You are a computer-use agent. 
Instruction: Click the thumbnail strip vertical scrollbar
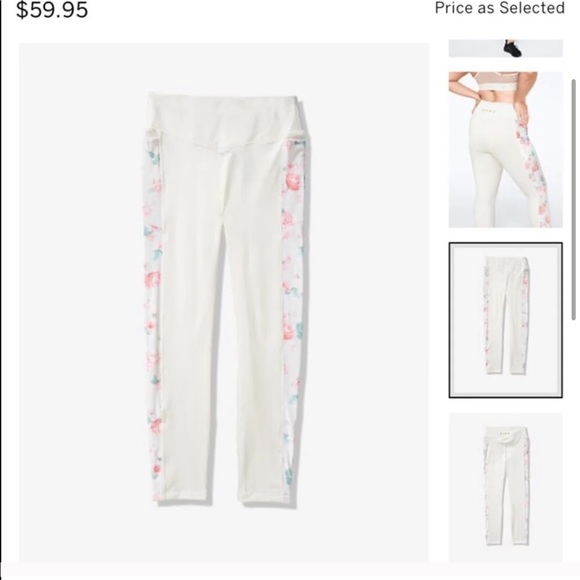point(574,199)
